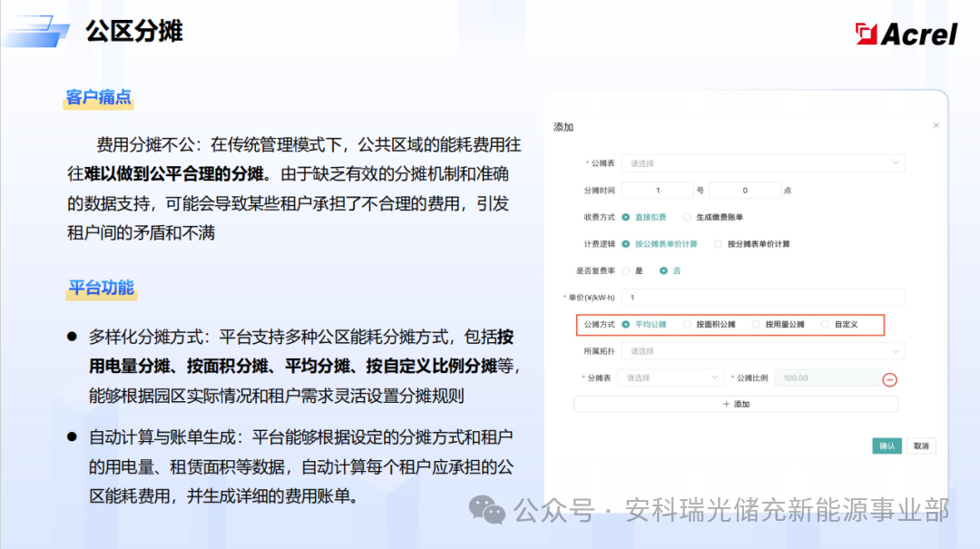Click the 添加 dialog title
Image resolution: width=980 pixels, height=549 pixels.
coord(563,127)
